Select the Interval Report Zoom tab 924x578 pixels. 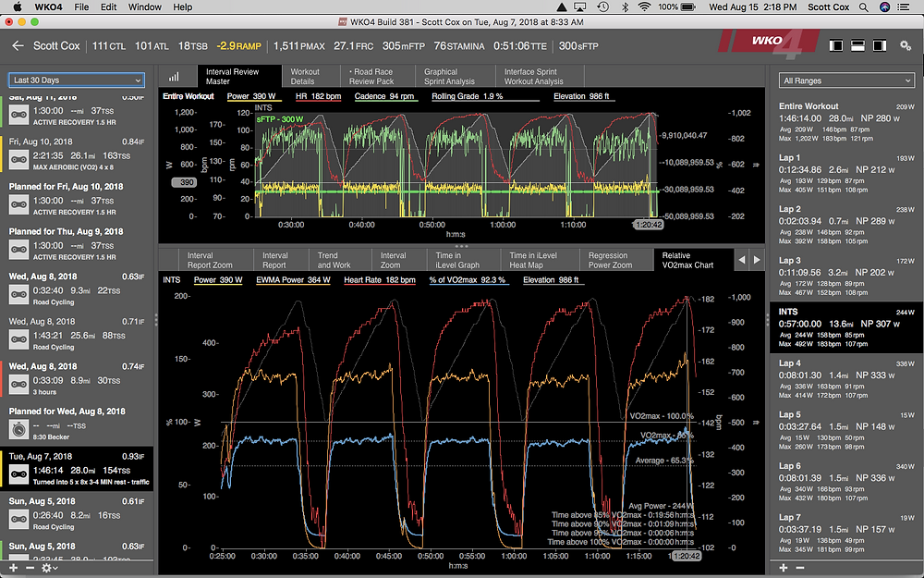click(215, 260)
